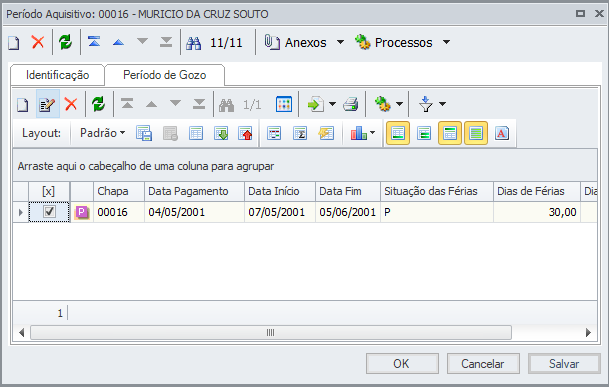Sort by Data Início column header
Screen dimensions: 609x387
[280, 191]
